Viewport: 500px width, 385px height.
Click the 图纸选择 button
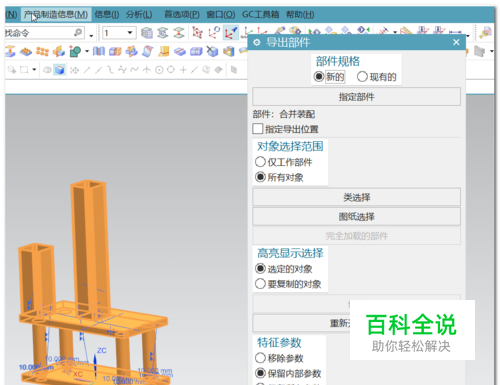[x=356, y=217]
